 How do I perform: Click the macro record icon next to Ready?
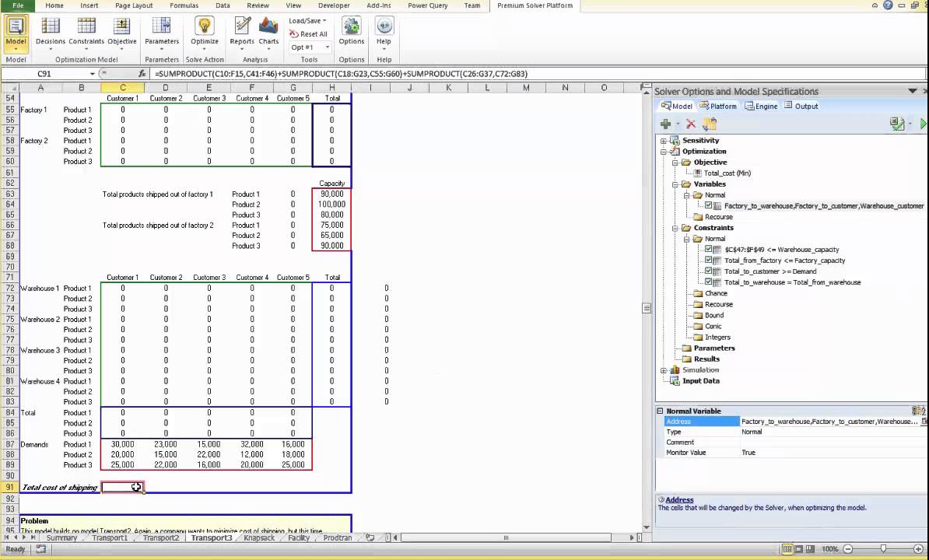point(41,549)
